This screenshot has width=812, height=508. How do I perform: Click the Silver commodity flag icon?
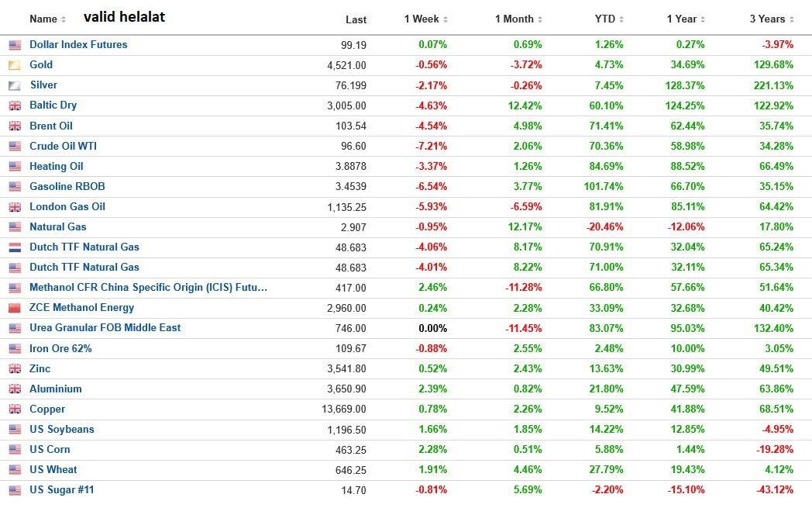15,85
